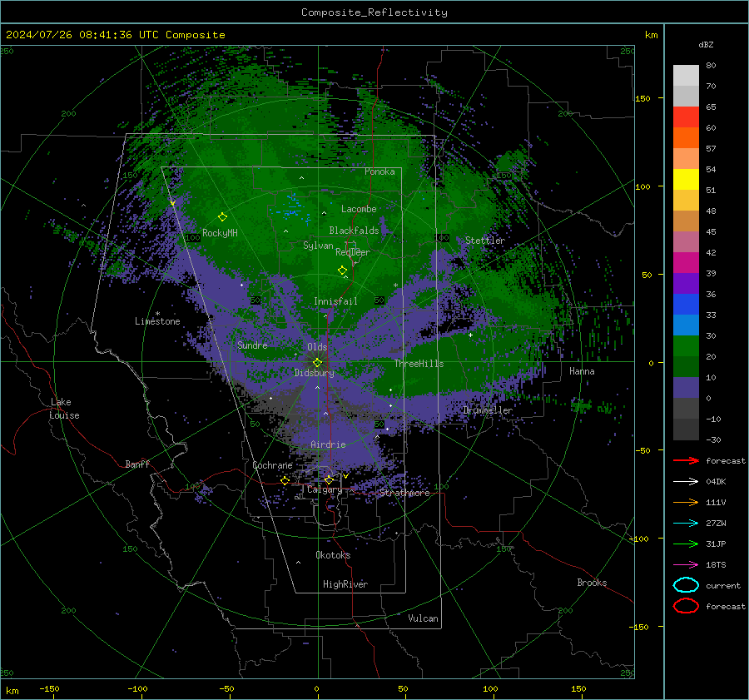Click the yellow diamond marker near RockyMH
The height and width of the screenshot is (700, 749).
pyautogui.click(x=222, y=217)
